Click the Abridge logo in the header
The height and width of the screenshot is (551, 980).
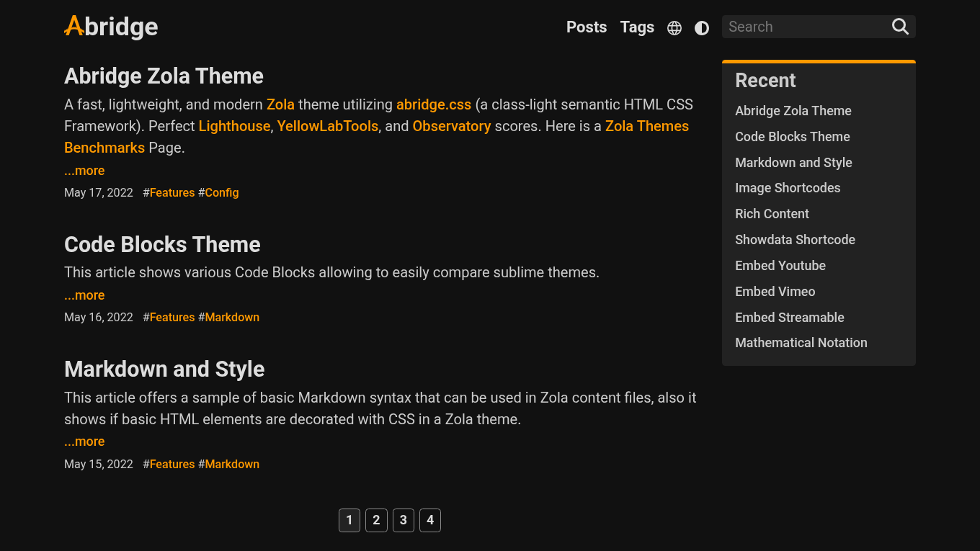[111, 27]
